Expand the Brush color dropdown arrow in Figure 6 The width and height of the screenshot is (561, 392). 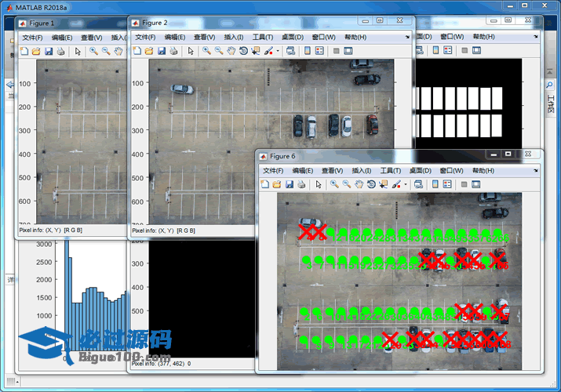[x=405, y=184]
